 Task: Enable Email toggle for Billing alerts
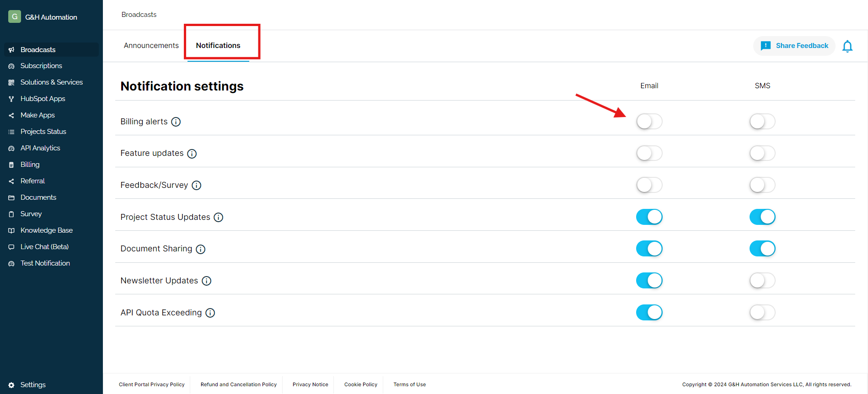coord(649,122)
